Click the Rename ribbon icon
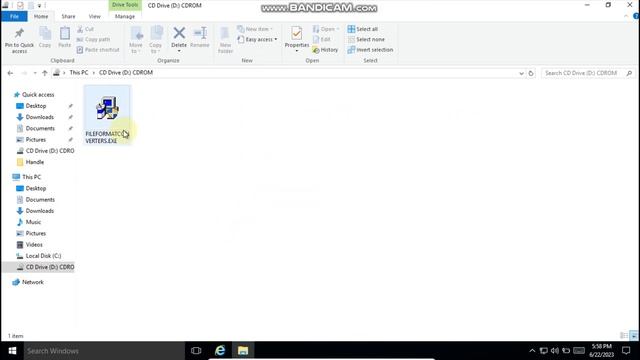Image resolution: width=640 pixels, height=360 pixels. (x=200, y=38)
